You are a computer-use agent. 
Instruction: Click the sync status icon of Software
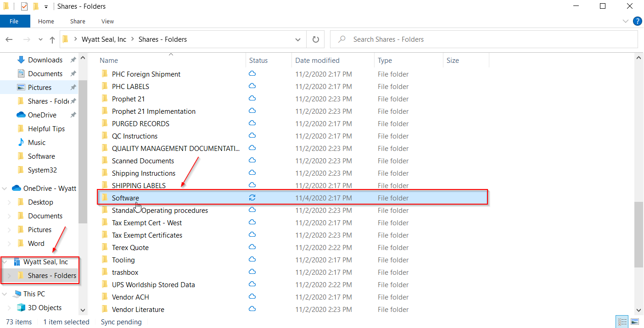coord(252,198)
